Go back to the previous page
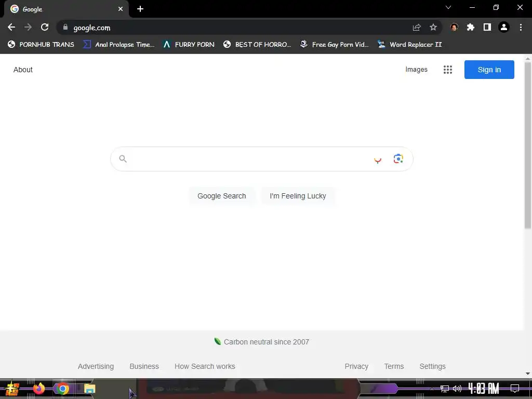Viewport: 532px width, 399px height. pyautogui.click(x=11, y=27)
